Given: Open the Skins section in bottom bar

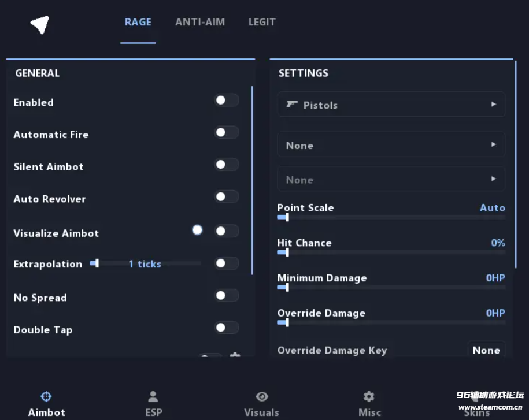Looking at the screenshot, I should click(x=477, y=404).
